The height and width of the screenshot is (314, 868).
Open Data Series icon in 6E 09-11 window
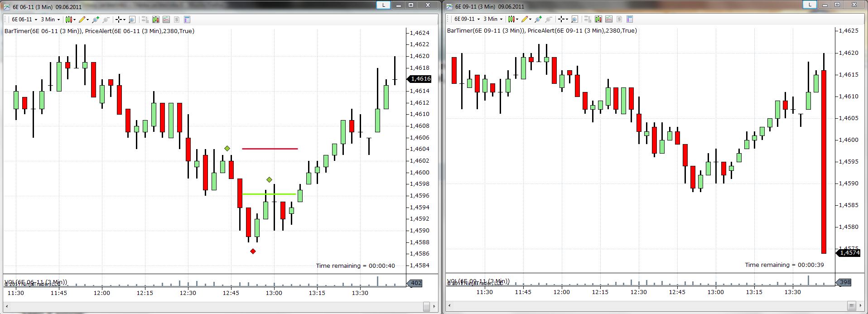(x=598, y=19)
